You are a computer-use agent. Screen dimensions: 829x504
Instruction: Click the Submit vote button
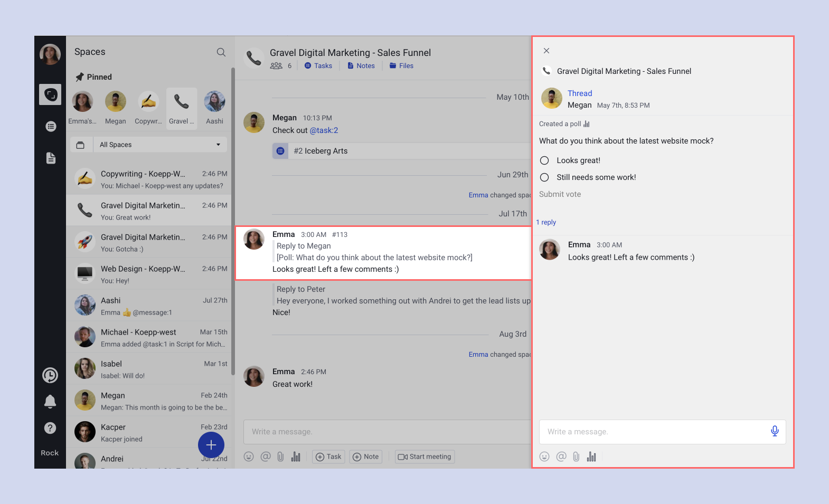click(x=560, y=194)
